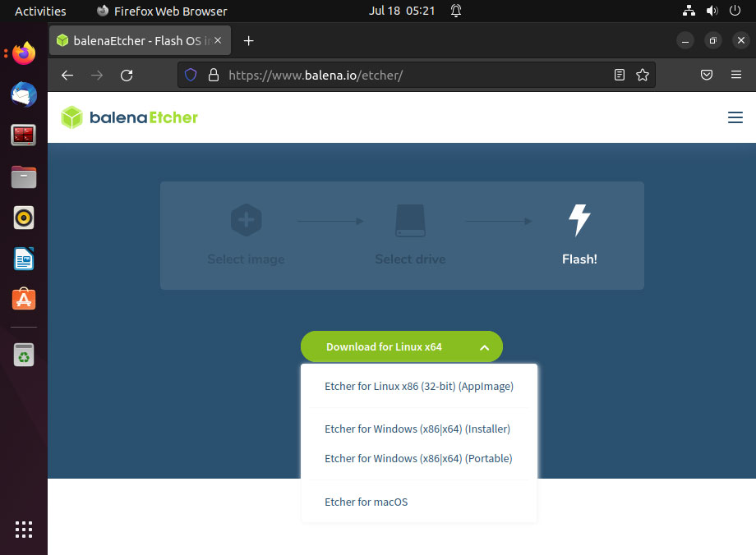The height and width of the screenshot is (555, 756).
Task: Open power menu in top bar
Action: 735,11
